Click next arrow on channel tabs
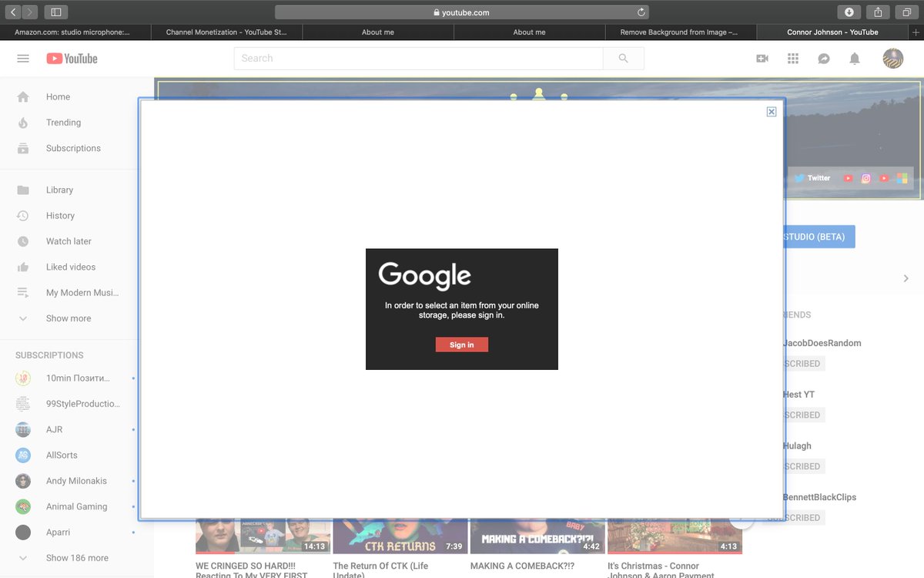Image resolution: width=924 pixels, height=578 pixels. (906, 278)
